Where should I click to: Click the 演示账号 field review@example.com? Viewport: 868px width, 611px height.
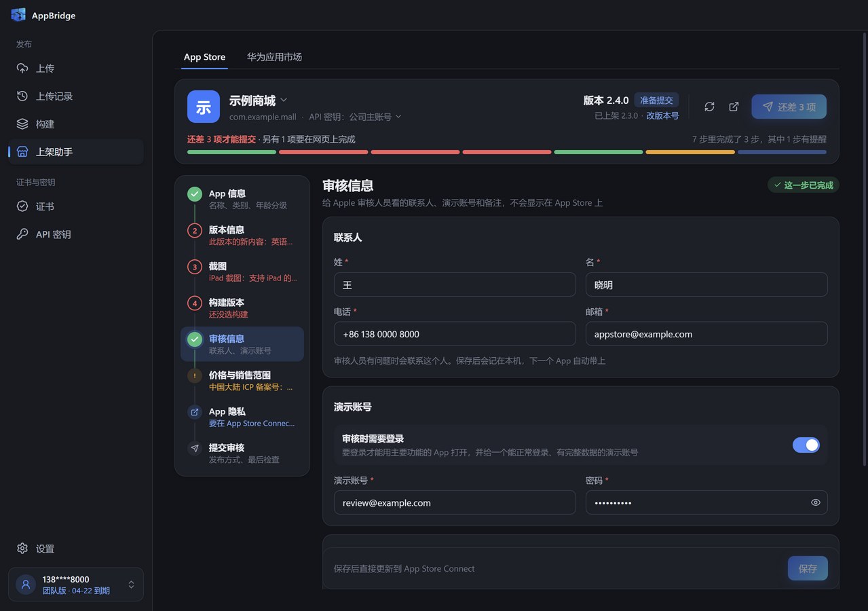[x=455, y=502]
